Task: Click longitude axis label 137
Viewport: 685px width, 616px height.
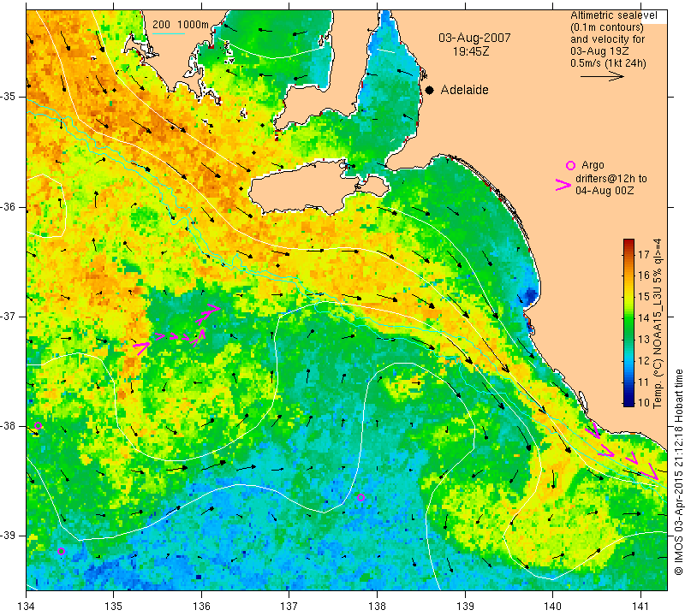Action: click(289, 606)
